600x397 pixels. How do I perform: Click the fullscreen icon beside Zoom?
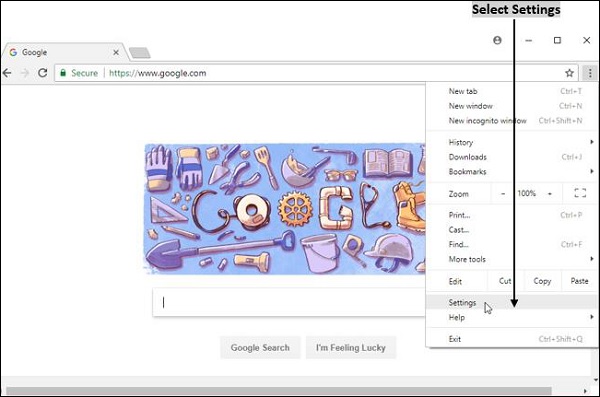pyautogui.click(x=580, y=193)
